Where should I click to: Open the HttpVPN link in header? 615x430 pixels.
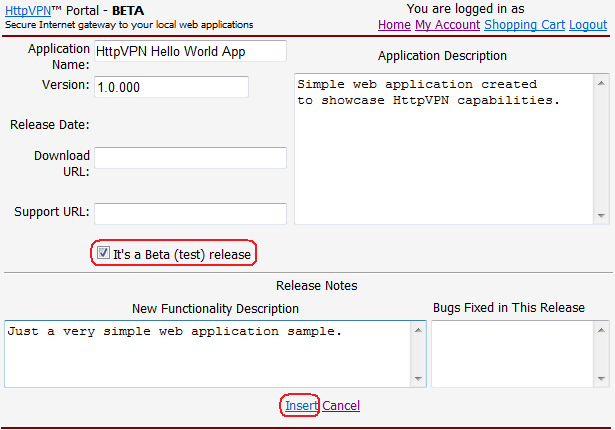[x=28, y=11]
